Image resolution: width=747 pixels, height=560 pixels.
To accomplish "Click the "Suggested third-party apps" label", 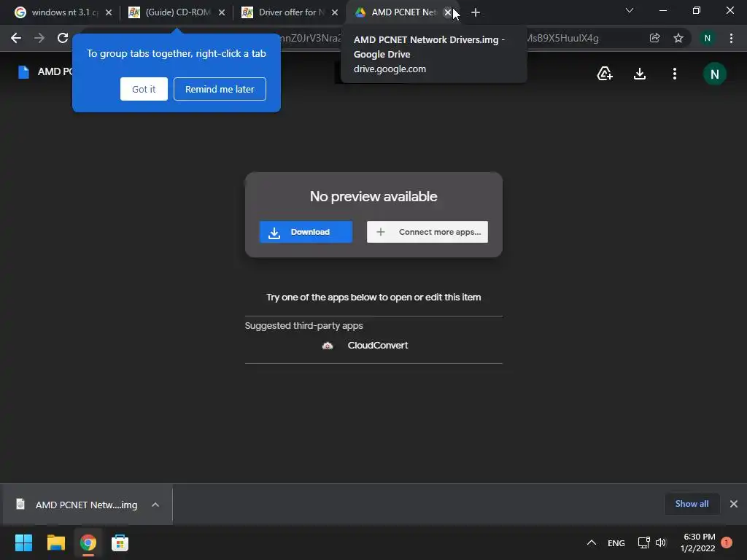I will [304, 326].
